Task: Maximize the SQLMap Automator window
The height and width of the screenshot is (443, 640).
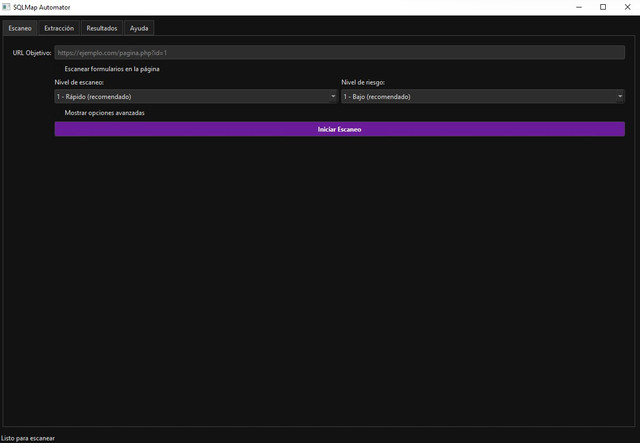Action: pyautogui.click(x=603, y=7)
